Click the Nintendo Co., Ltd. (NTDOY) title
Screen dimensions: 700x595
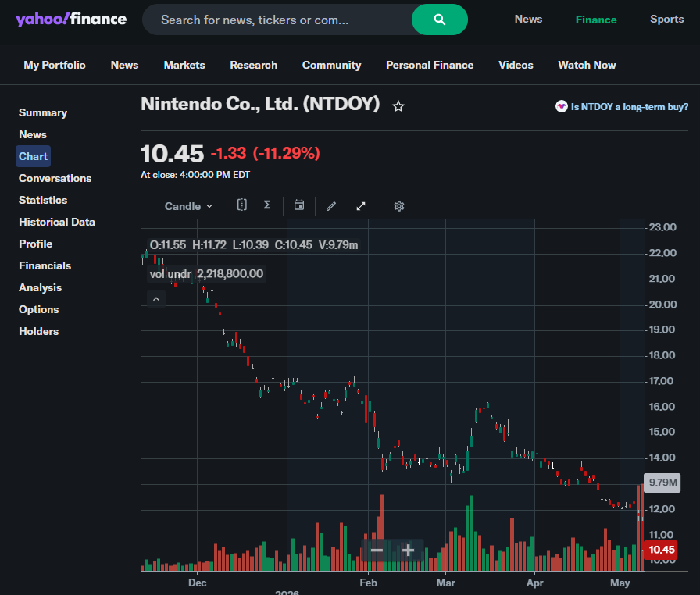[x=260, y=104]
